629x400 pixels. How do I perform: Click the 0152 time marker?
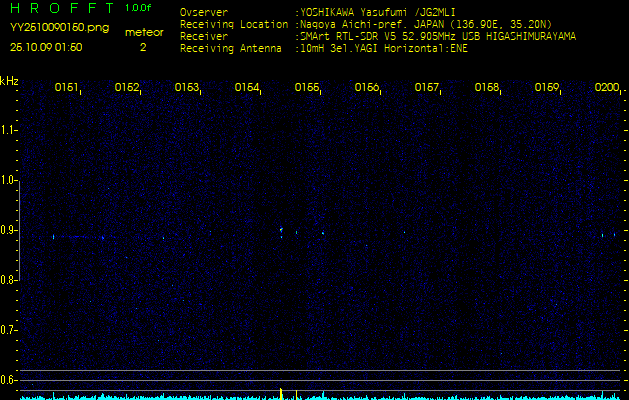(127, 87)
